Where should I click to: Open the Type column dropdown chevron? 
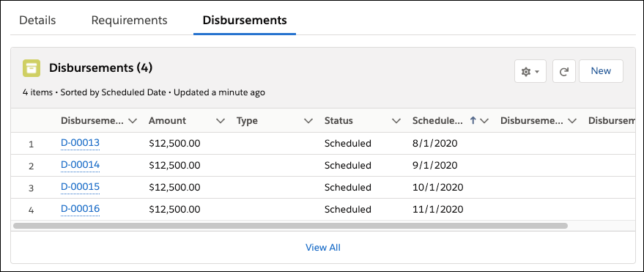(308, 121)
